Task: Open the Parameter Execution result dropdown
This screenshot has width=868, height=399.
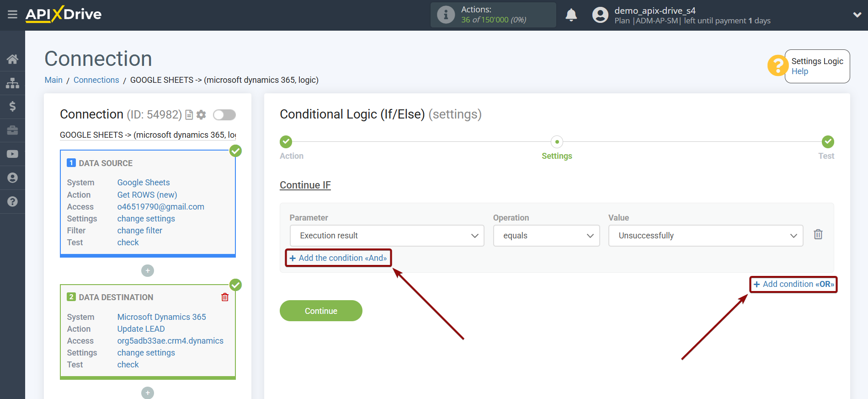Action: pos(387,236)
